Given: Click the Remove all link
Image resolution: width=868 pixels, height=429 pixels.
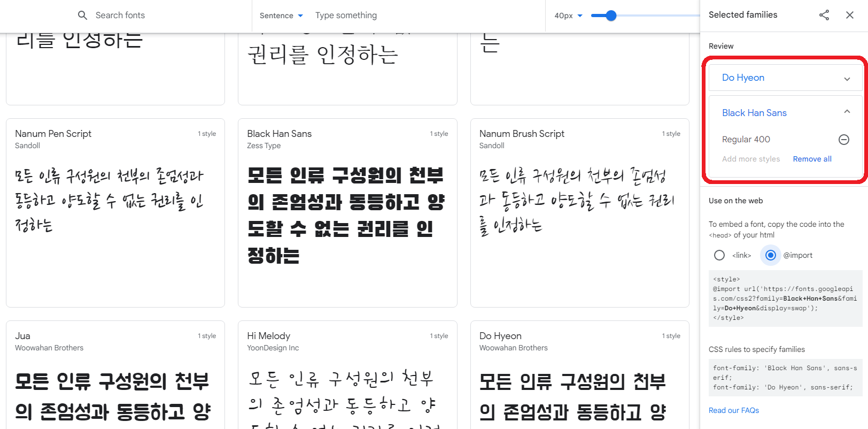Looking at the screenshot, I should coord(812,159).
